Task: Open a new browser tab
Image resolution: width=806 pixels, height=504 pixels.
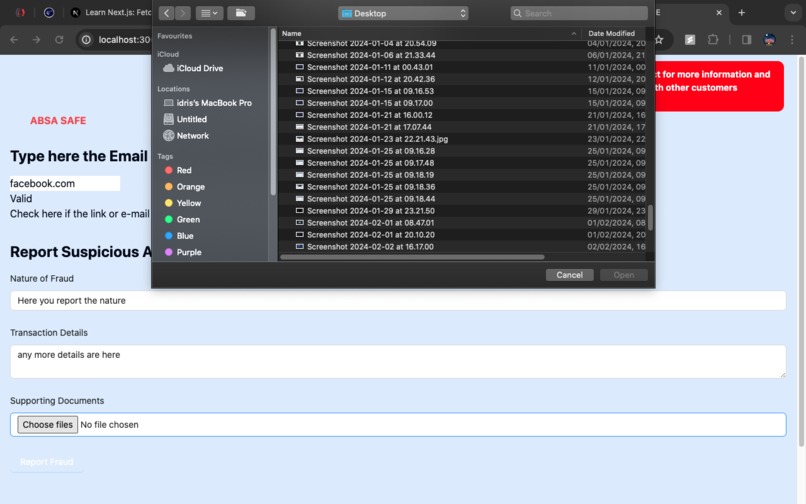Action: (741, 12)
